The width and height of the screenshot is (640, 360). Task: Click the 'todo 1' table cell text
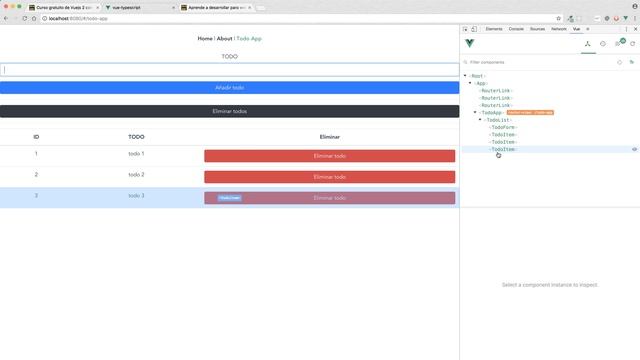(x=136, y=154)
